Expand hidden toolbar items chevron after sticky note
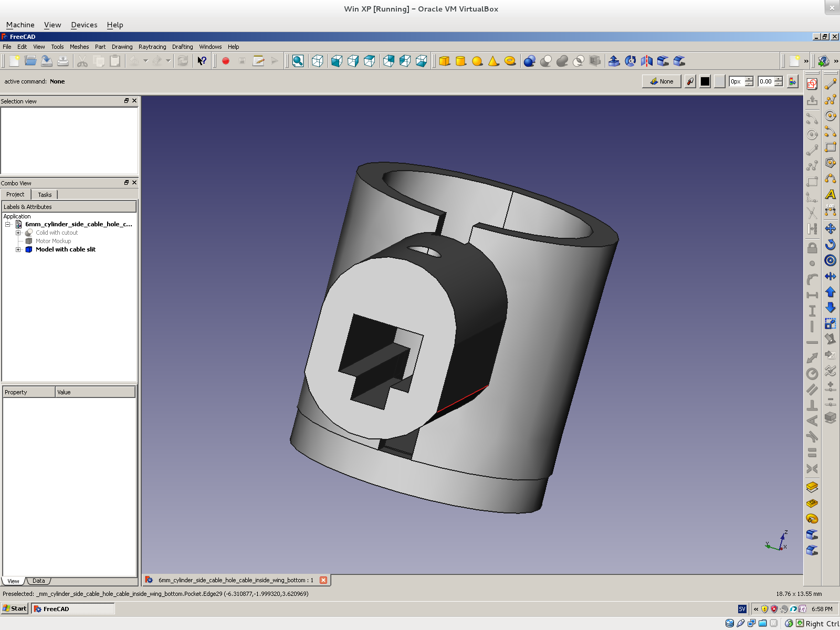 (x=806, y=61)
